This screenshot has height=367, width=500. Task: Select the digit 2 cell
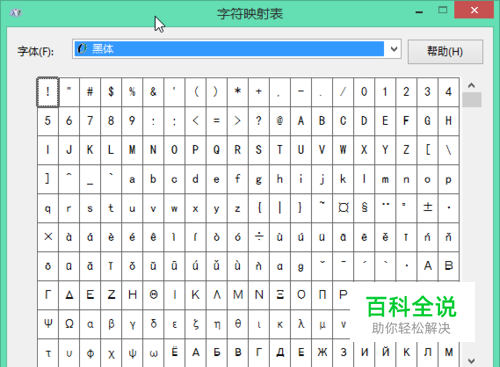(406, 92)
